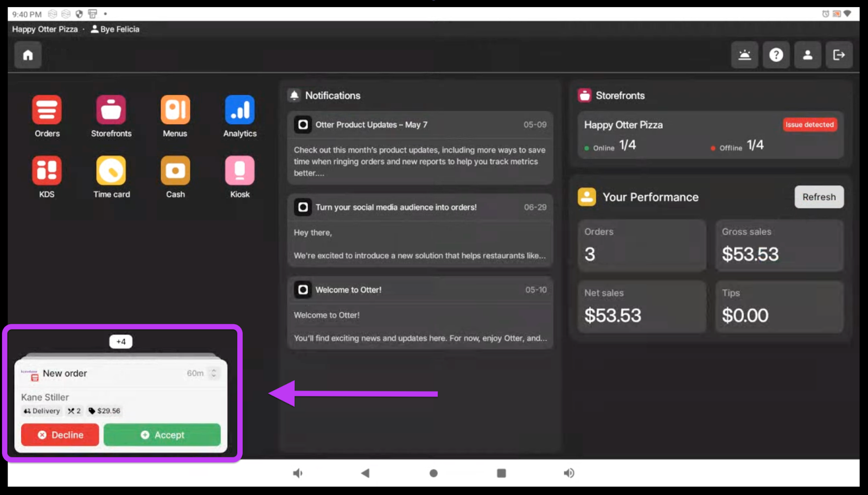Open the Cash app

click(175, 171)
